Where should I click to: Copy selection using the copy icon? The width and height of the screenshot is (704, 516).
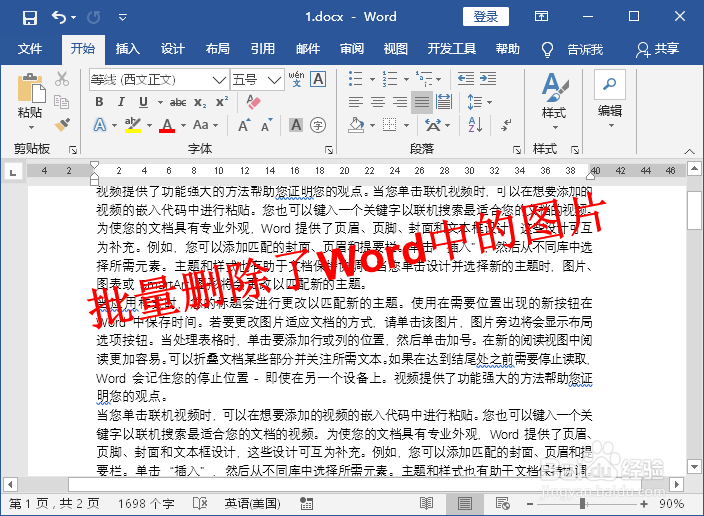pyautogui.click(x=62, y=102)
